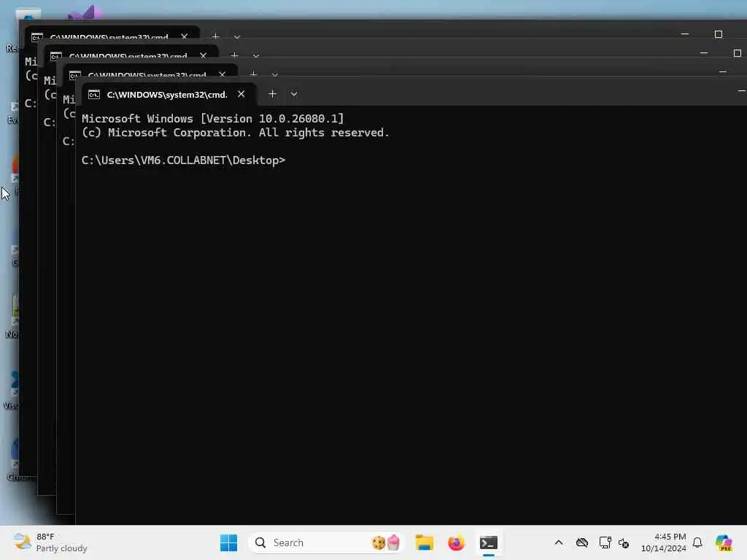Image resolution: width=747 pixels, height=560 pixels.
Task: Minimize the rearmost terminal window
Action: point(684,34)
